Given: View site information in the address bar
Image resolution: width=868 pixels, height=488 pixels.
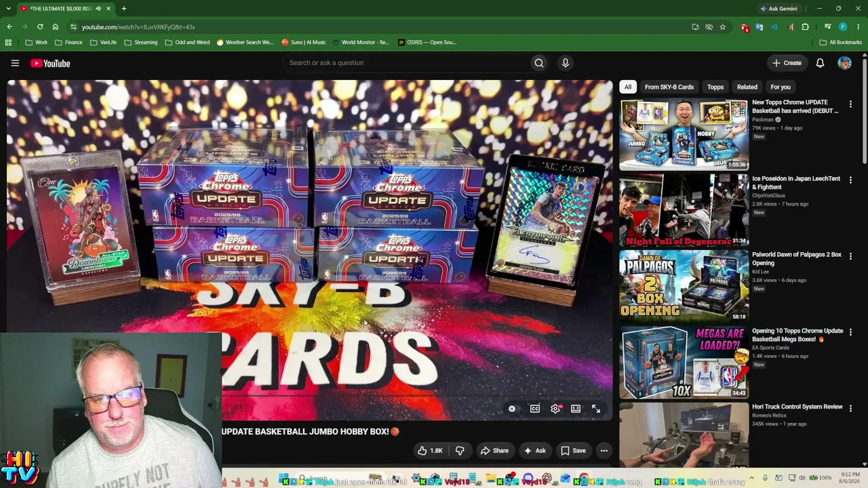Looking at the screenshot, I should (73, 27).
